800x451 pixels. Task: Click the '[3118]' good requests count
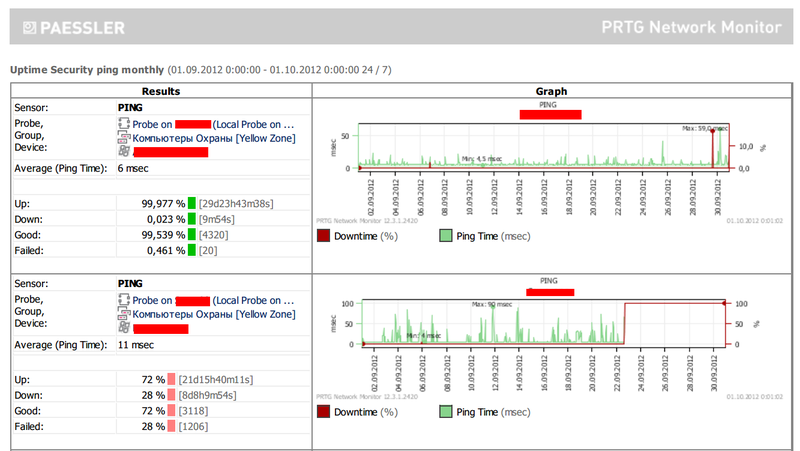coord(193,411)
